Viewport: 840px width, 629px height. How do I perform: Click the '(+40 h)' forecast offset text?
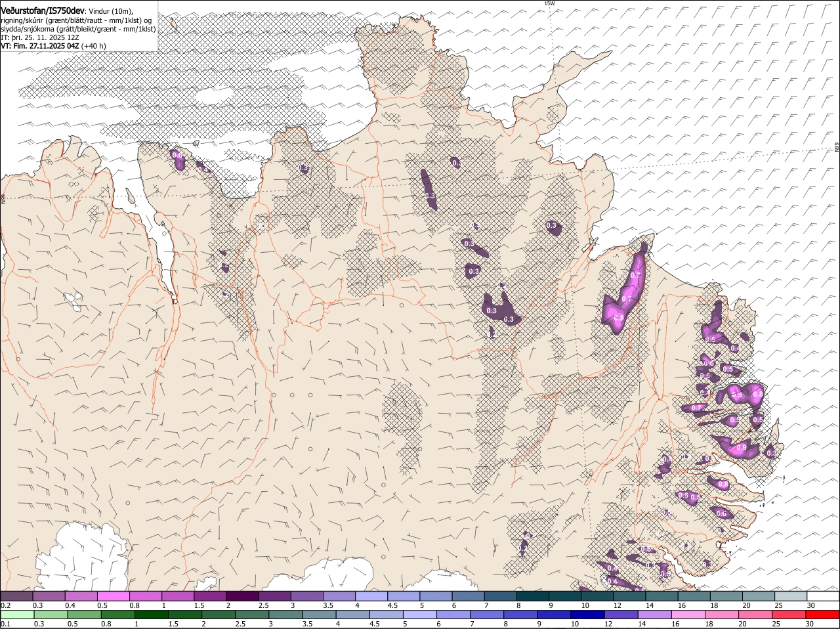(94, 46)
